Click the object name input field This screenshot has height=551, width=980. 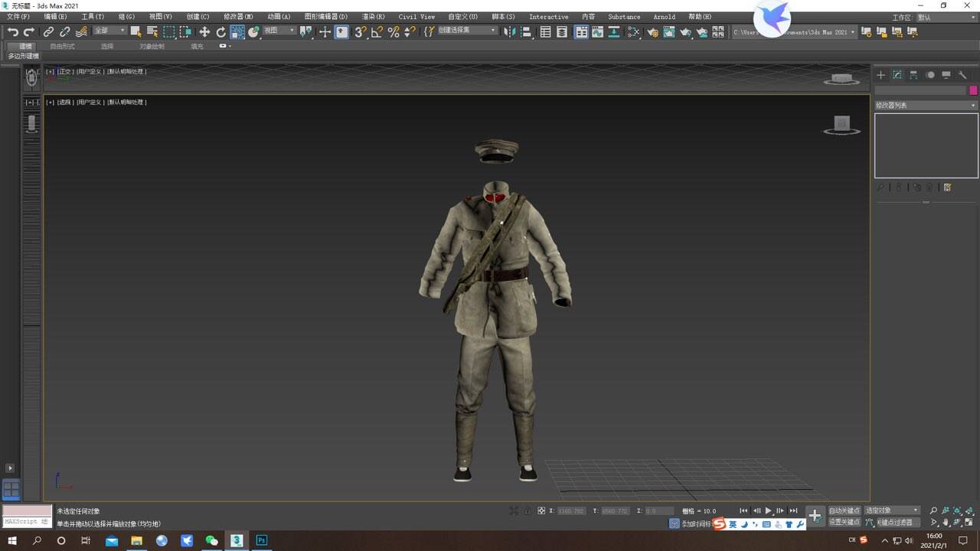(x=921, y=90)
